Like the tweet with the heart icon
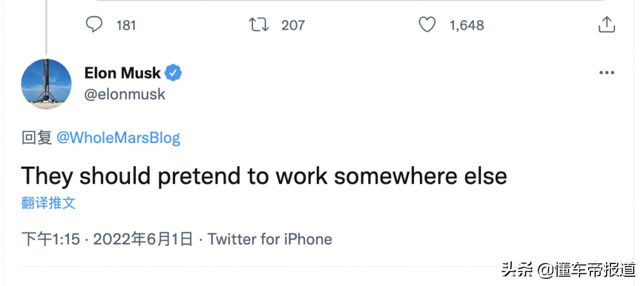The width and height of the screenshot is (644, 286). tap(427, 24)
